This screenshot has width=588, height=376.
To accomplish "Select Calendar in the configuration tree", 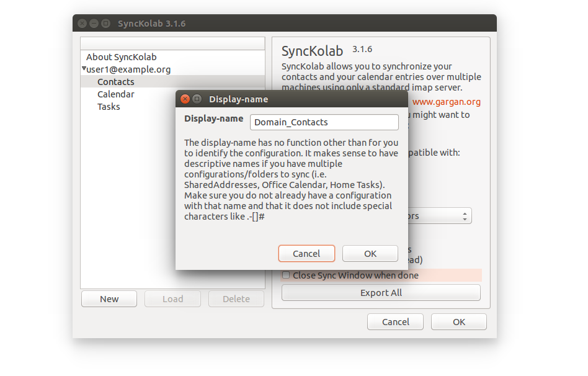I will [115, 94].
